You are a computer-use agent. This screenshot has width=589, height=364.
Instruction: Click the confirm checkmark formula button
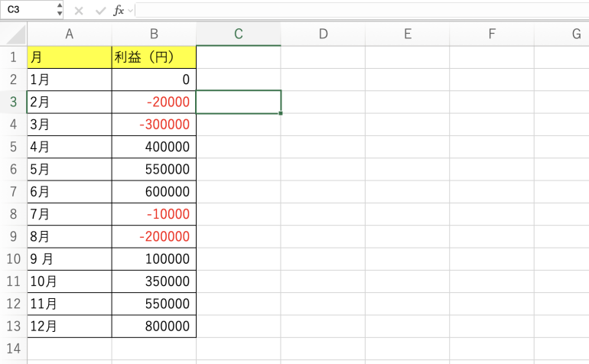coord(100,11)
